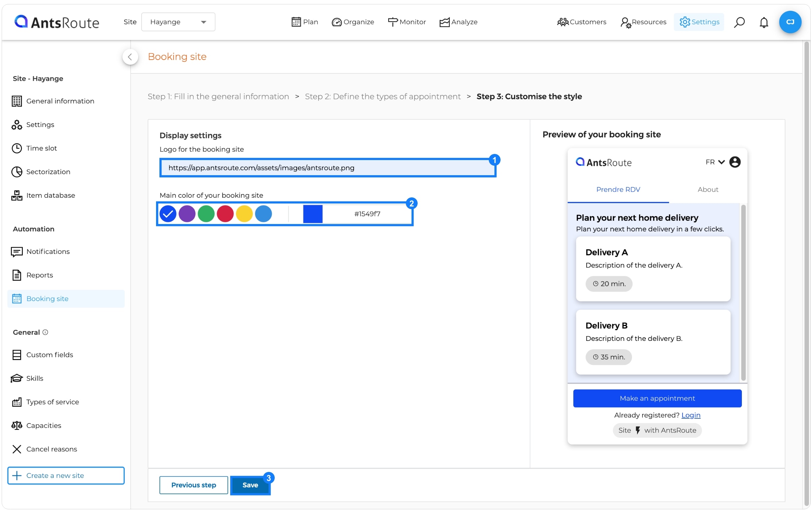Follow the Login link in preview
812x513 pixels.
[x=691, y=415]
